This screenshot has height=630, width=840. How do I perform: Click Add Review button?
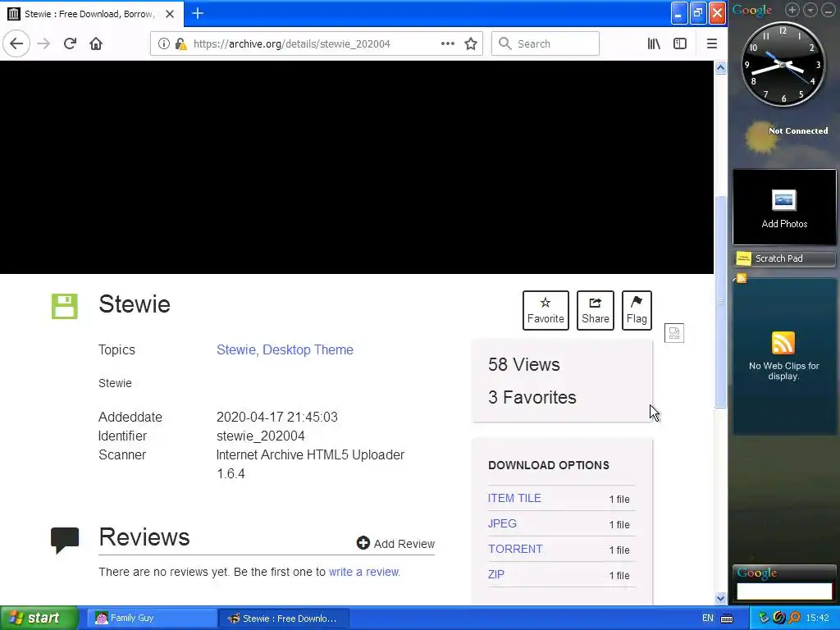pyautogui.click(x=395, y=543)
